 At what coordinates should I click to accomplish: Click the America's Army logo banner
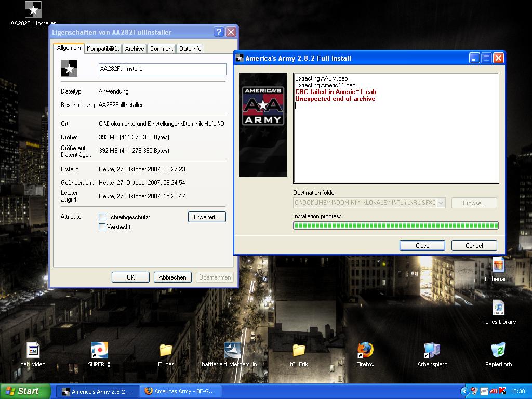click(x=263, y=125)
